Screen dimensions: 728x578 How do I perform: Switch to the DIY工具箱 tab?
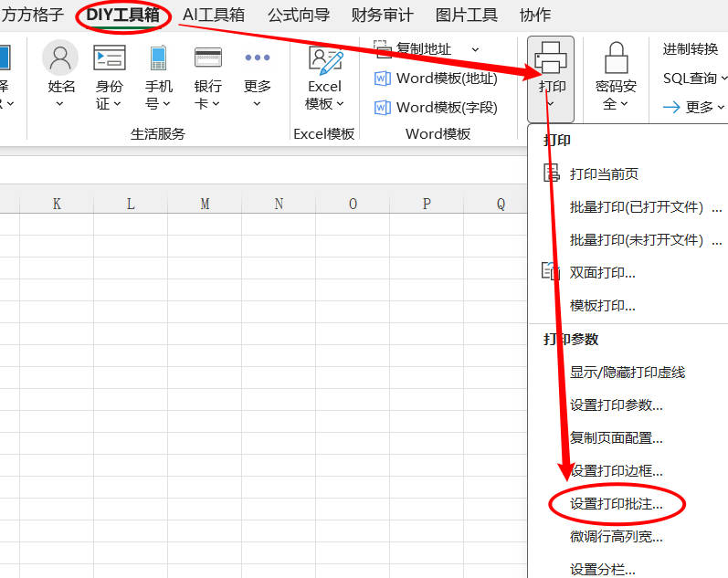pyautogui.click(x=122, y=15)
